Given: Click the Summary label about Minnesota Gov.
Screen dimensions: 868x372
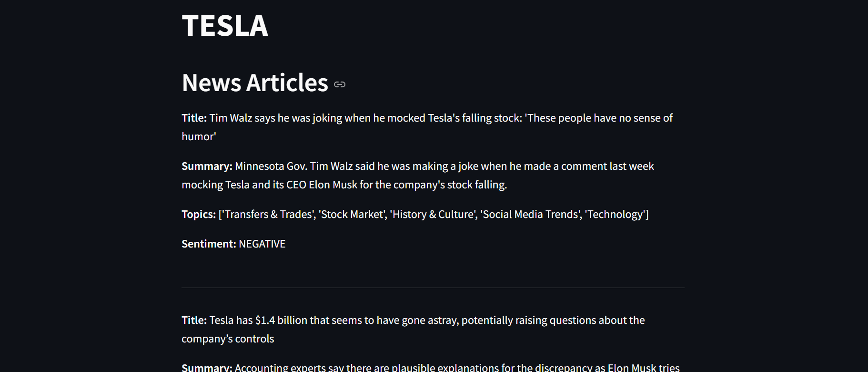Looking at the screenshot, I should click(207, 166).
